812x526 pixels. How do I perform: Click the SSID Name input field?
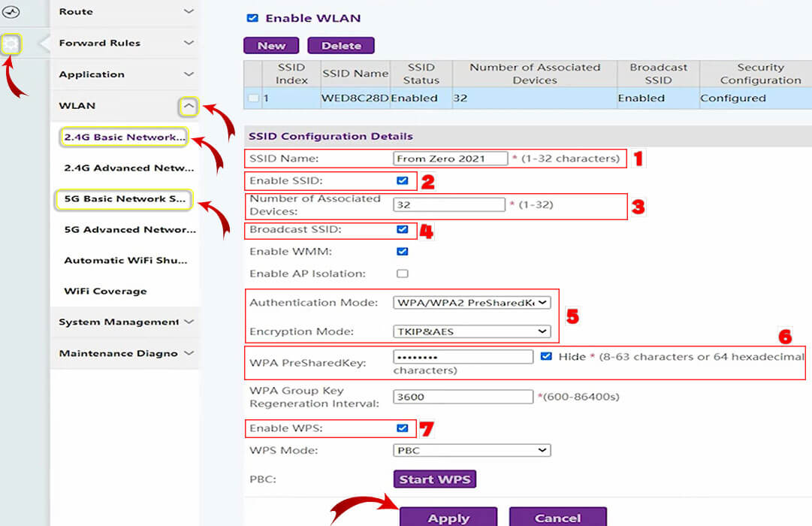[x=450, y=159]
